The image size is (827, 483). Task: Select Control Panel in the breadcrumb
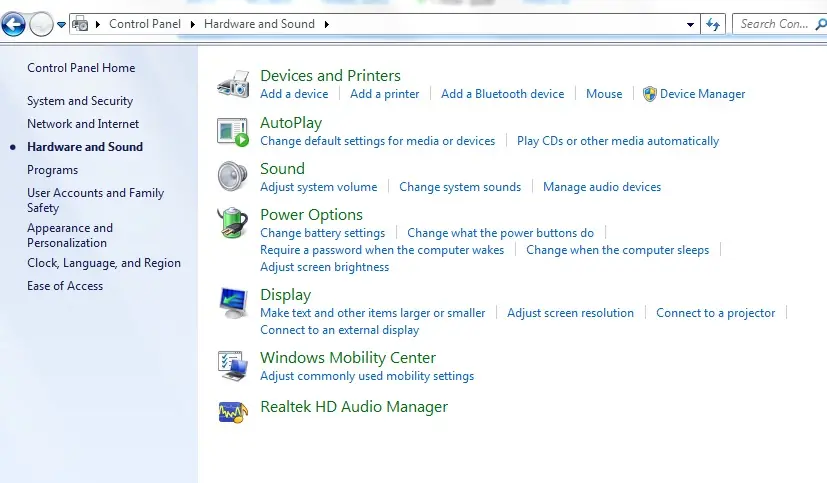tap(145, 24)
